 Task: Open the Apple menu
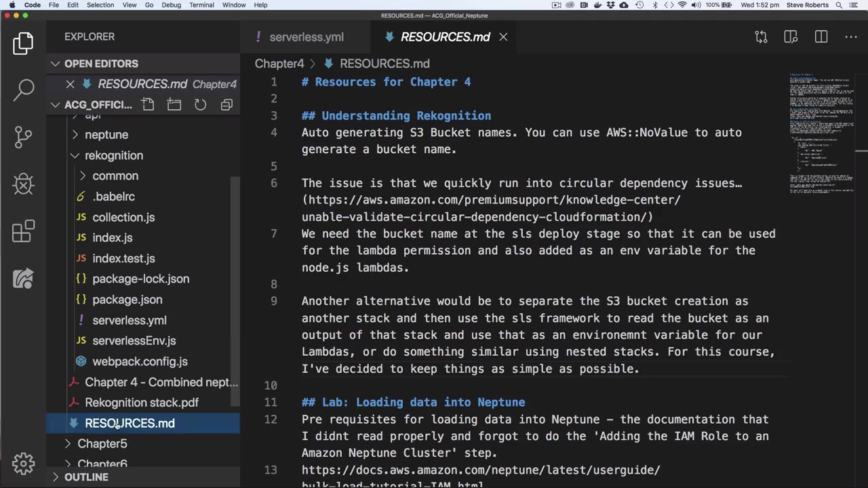tap(12, 5)
